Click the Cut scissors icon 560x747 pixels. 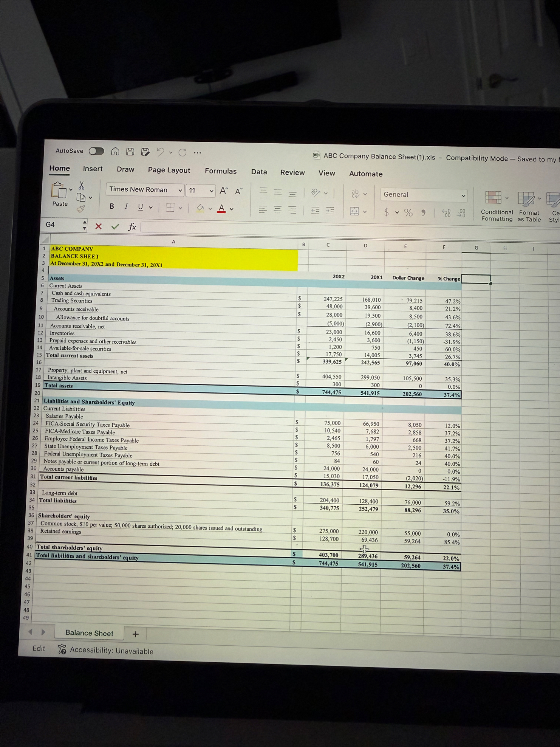click(x=81, y=185)
